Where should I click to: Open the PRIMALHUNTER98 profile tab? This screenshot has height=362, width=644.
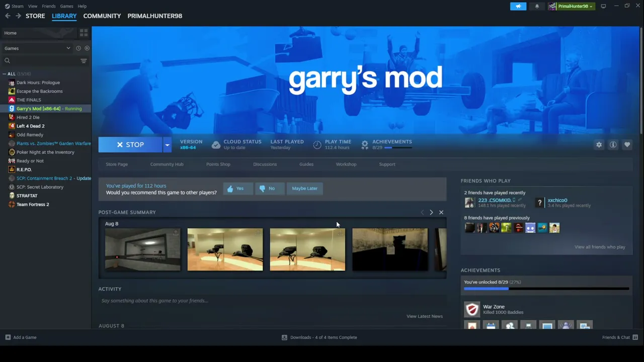coord(155,16)
